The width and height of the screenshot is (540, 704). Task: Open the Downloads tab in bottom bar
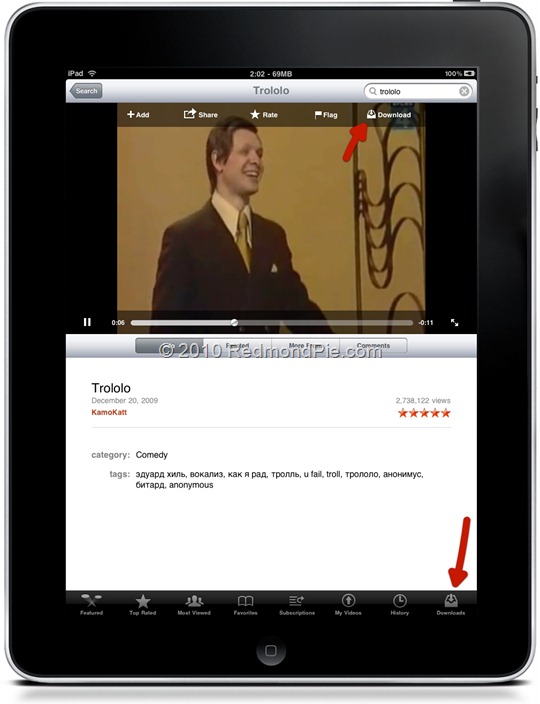(x=451, y=604)
